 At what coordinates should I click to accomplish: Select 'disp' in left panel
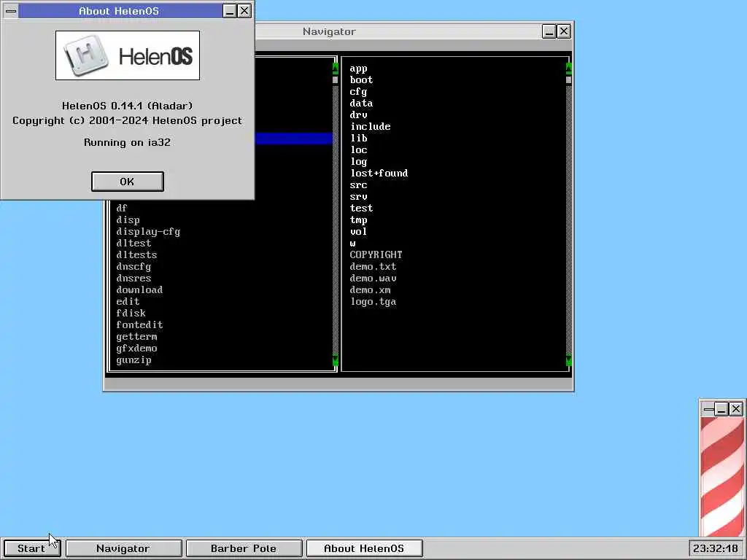pyautogui.click(x=128, y=220)
